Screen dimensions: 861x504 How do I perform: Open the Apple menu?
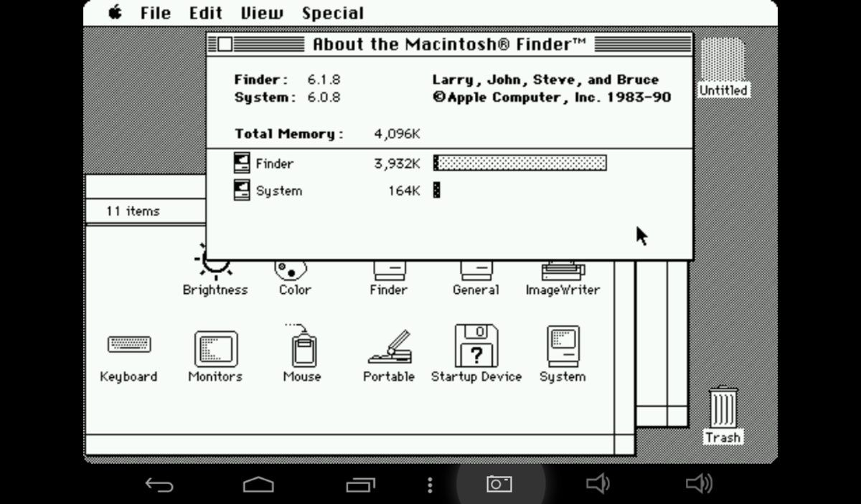click(x=115, y=12)
